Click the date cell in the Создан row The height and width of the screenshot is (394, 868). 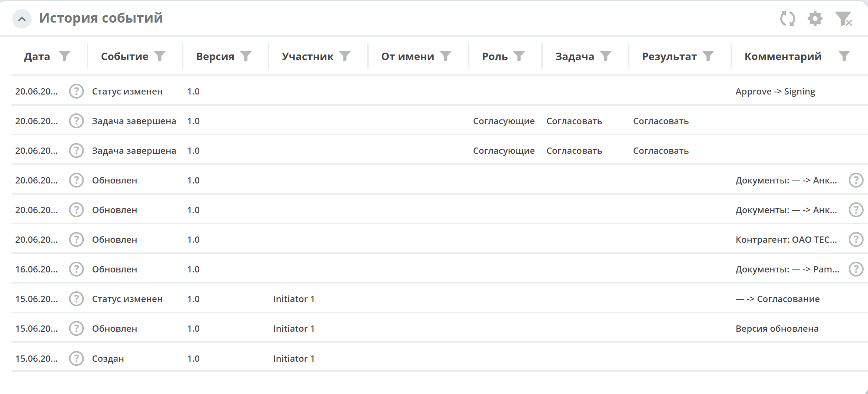[x=36, y=359]
